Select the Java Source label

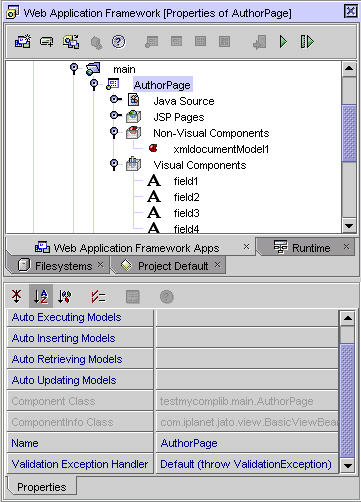click(184, 101)
